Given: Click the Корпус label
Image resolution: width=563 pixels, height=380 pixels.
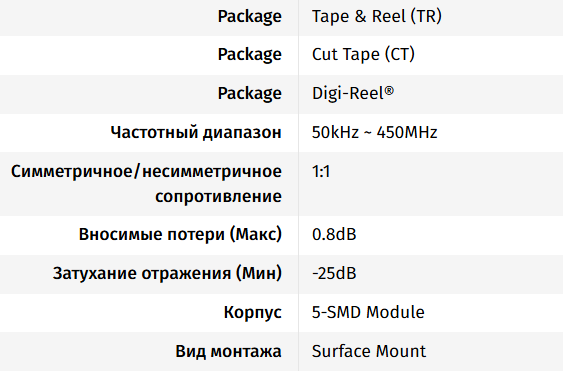Looking at the screenshot, I should (x=253, y=312).
